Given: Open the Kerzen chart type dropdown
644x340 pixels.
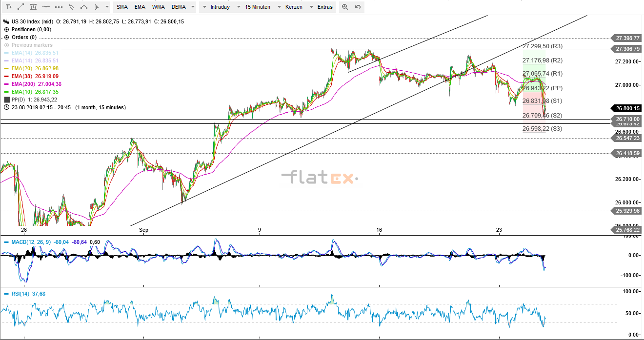Looking at the screenshot, I should (293, 7).
